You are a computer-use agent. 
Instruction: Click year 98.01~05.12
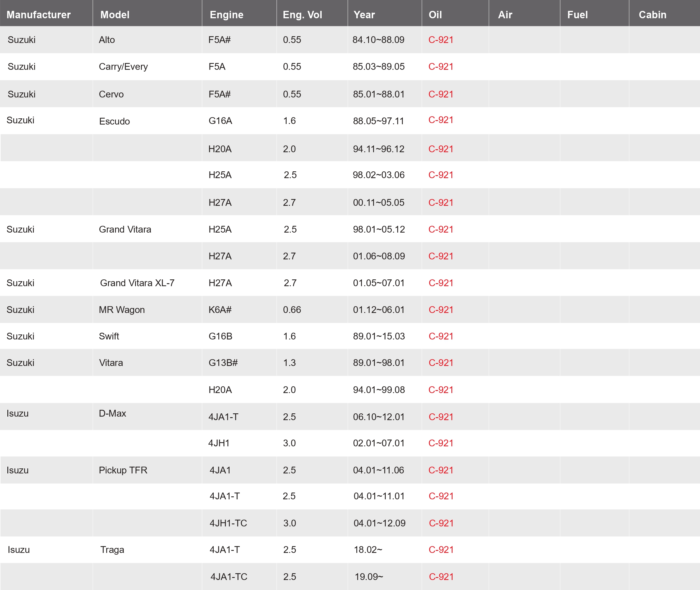tap(379, 229)
